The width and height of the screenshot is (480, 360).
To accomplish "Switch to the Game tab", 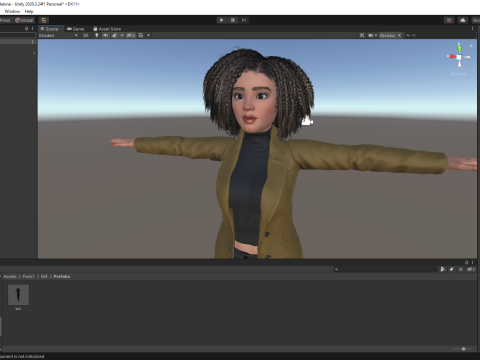I will click(x=75, y=29).
